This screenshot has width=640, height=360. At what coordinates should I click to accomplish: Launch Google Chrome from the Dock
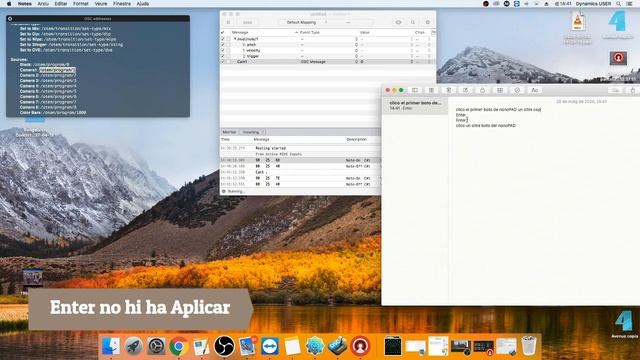179,346
